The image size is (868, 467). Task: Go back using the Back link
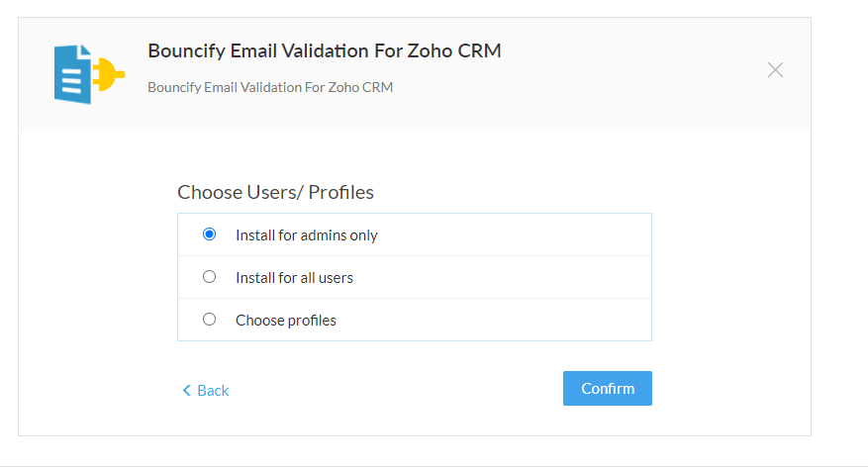[x=206, y=391]
